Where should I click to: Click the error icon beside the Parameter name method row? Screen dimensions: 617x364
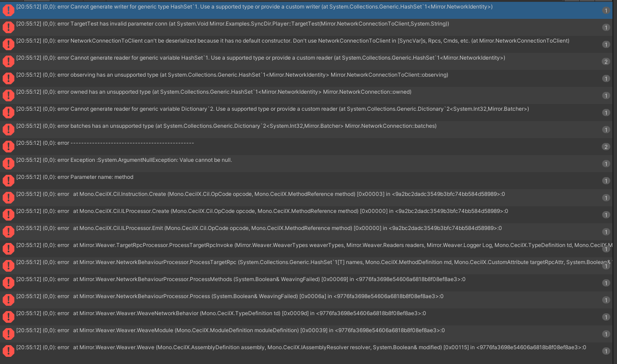[8, 180]
